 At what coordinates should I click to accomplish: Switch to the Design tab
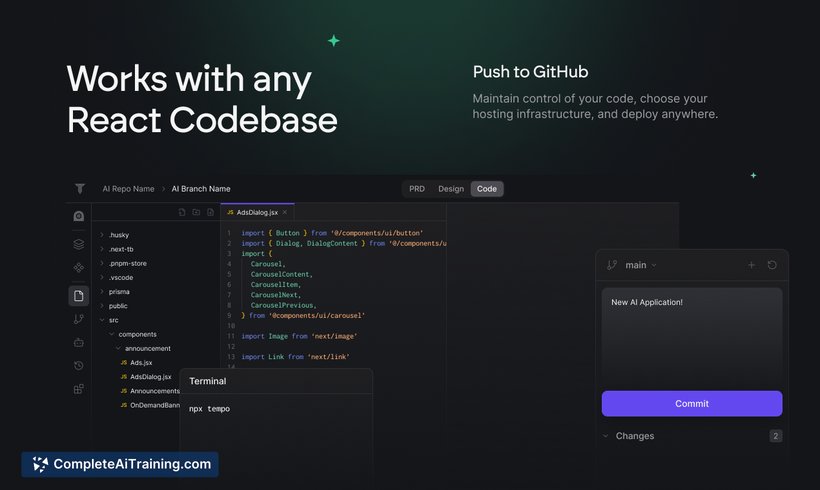[451, 189]
